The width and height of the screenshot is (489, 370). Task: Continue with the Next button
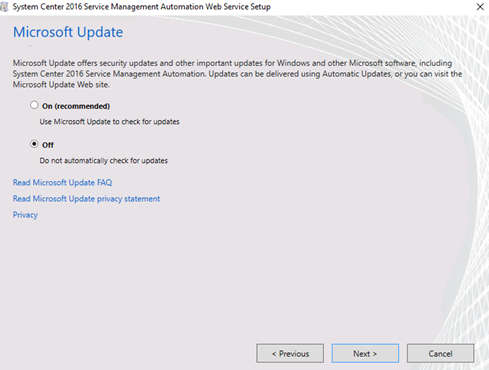point(365,353)
